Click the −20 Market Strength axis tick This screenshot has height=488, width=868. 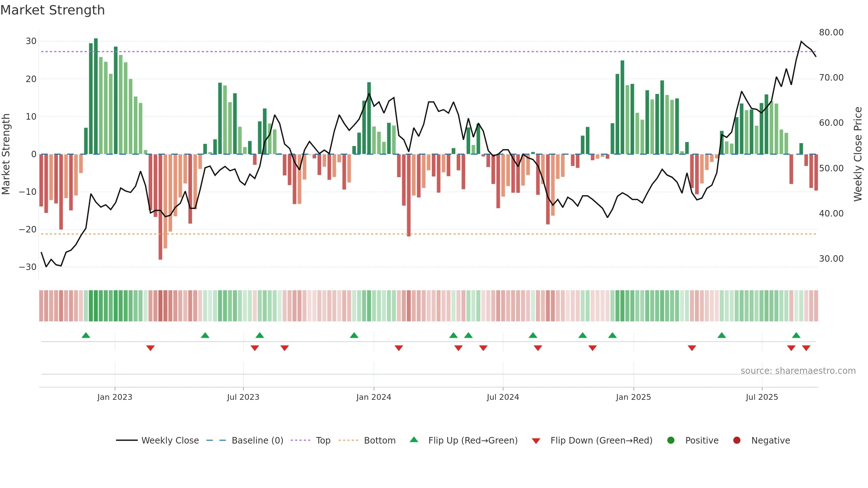[28, 230]
